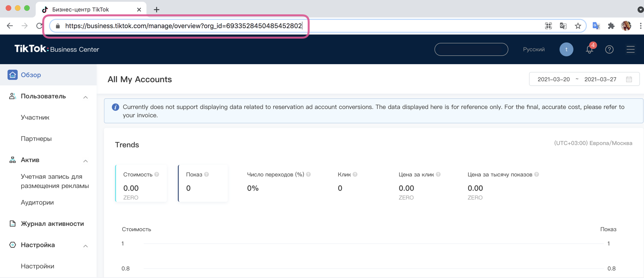Open the user avatar 't' menu
The width and height of the screenshot is (644, 278).
566,49
